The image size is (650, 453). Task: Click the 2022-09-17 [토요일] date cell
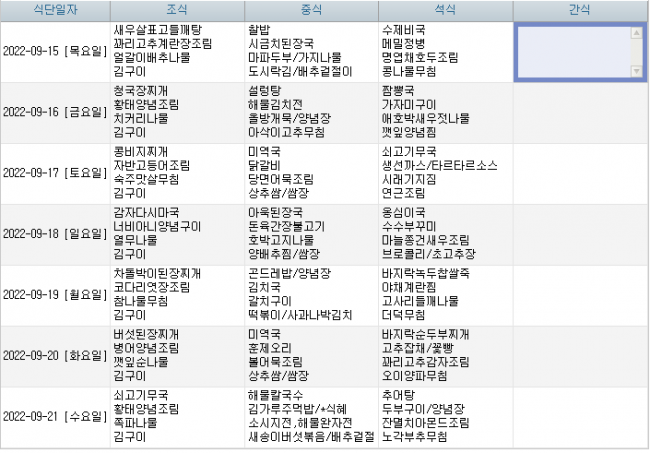click(55, 173)
